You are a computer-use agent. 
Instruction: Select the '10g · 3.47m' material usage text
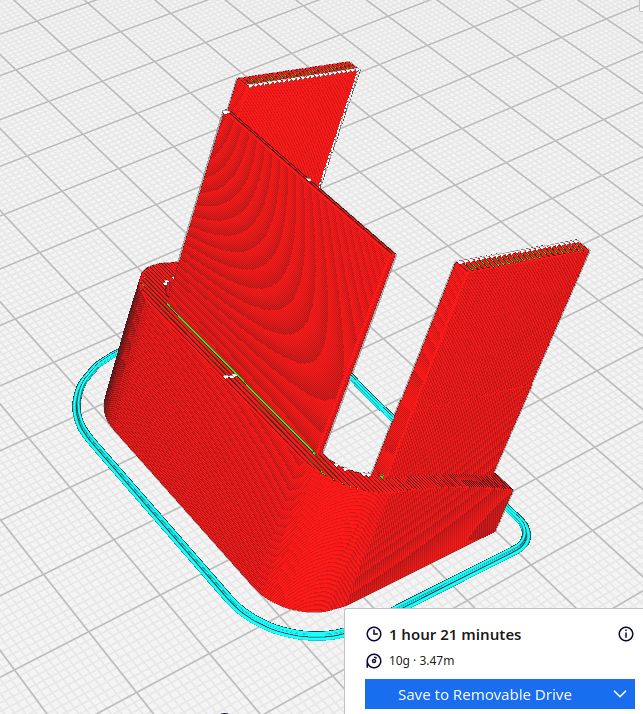422,661
